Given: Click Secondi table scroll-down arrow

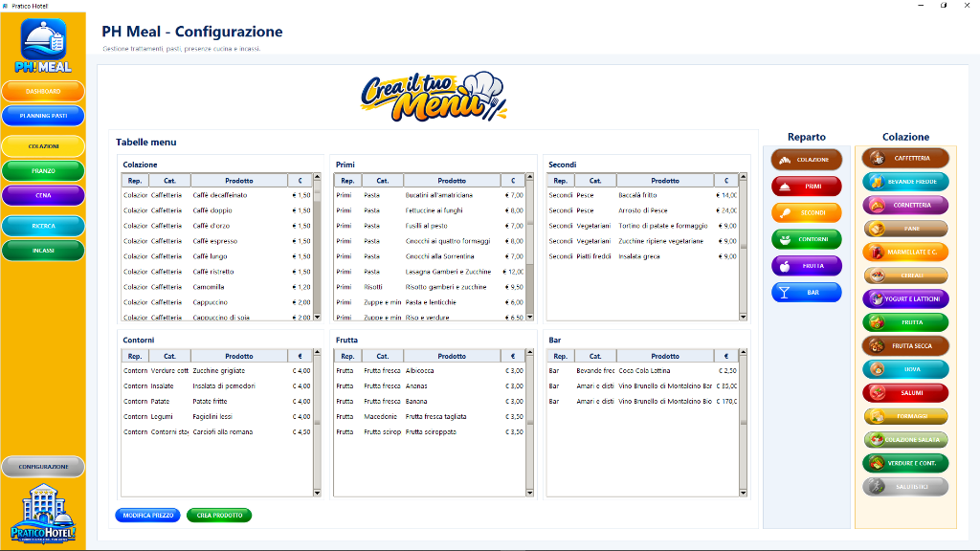Looking at the screenshot, I should [x=743, y=318].
